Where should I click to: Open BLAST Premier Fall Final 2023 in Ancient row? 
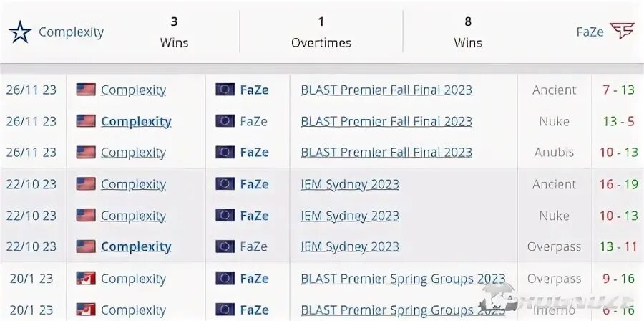(x=386, y=90)
